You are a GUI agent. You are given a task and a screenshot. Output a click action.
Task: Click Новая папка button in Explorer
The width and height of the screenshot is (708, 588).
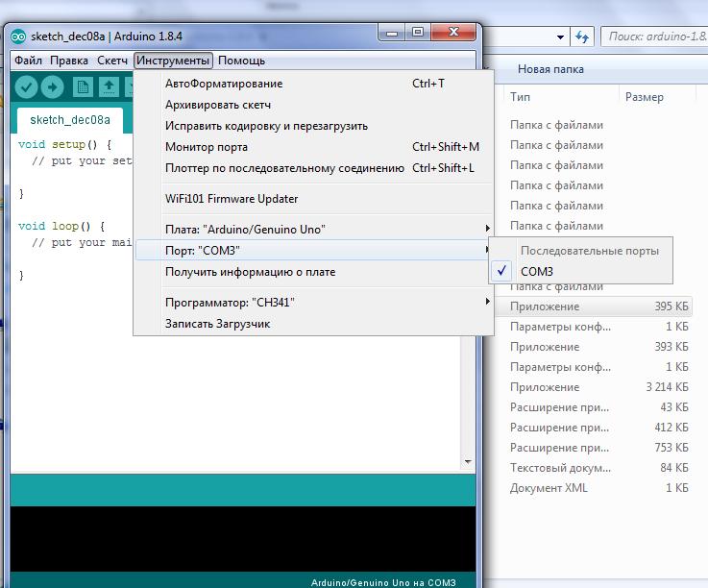tap(550, 69)
